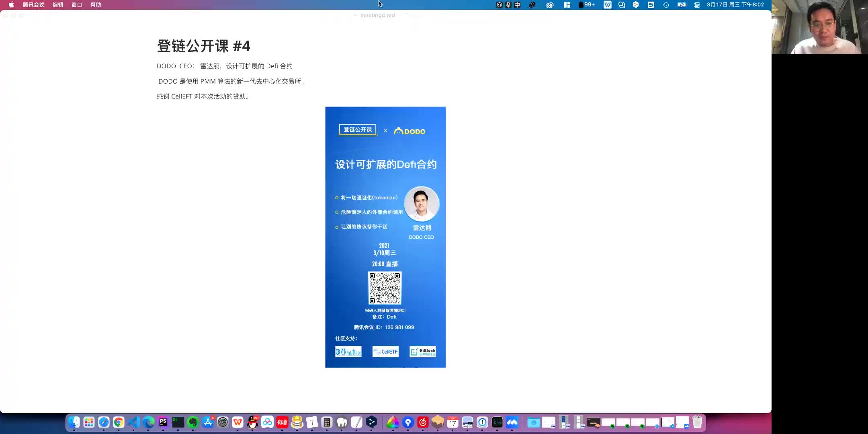
Task: Open Time Machine menu bar icon
Action: click(x=666, y=5)
